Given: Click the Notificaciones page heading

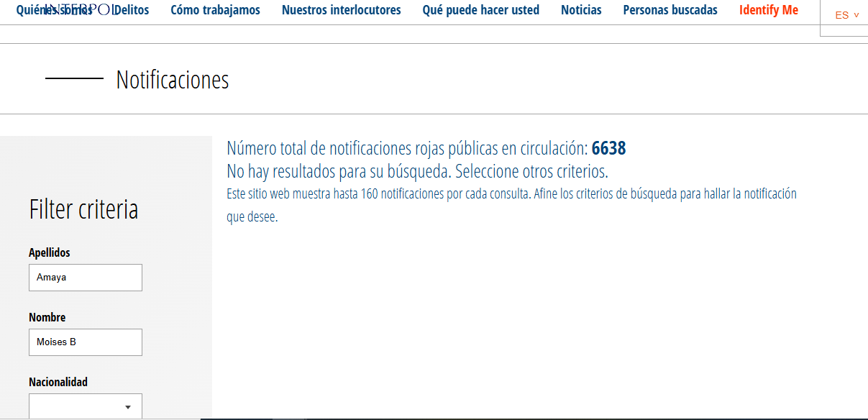Looking at the screenshot, I should pyautogui.click(x=173, y=80).
